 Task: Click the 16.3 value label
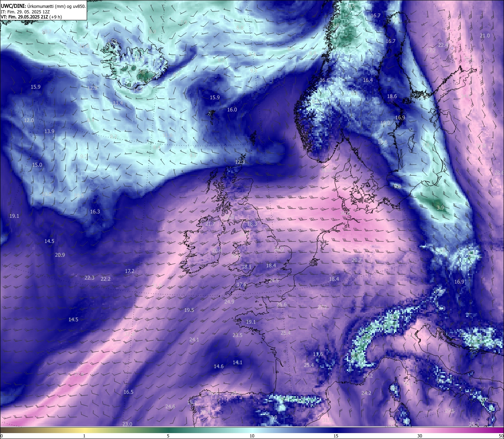pyautogui.click(x=95, y=212)
